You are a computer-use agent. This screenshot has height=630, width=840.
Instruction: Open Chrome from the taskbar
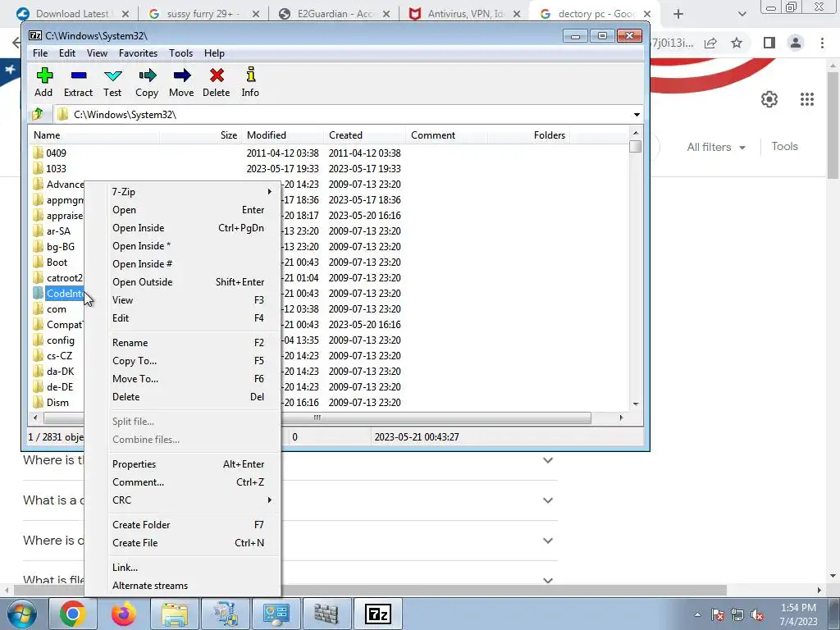point(73,614)
